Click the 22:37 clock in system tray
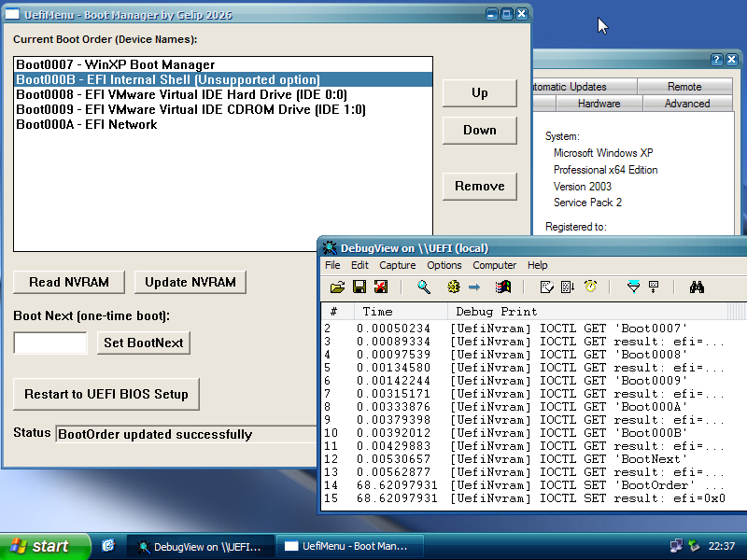747x560 pixels. [x=721, y=546]
